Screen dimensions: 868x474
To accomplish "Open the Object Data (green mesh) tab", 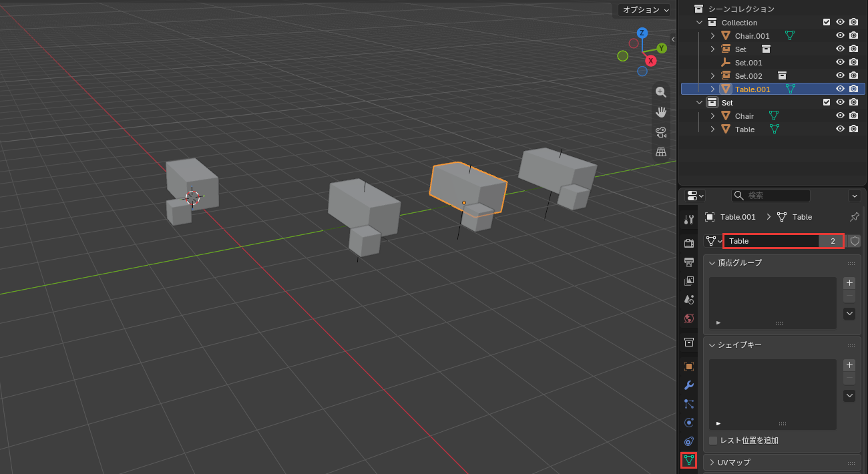I will (x=689, y=460).
